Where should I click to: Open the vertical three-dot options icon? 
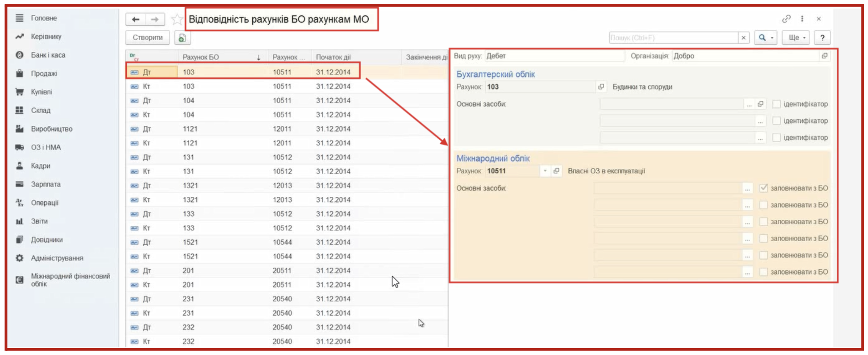tap(802, 19)
